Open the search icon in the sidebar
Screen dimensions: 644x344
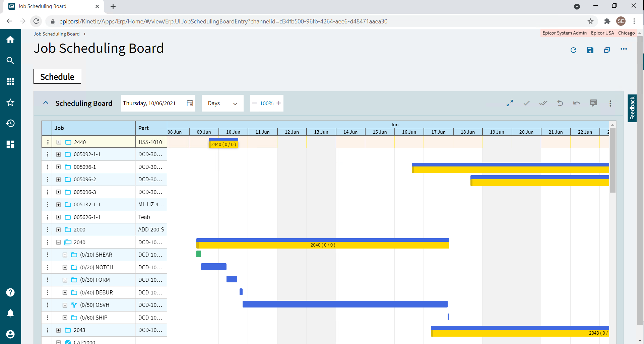click(x=10, y=61)
